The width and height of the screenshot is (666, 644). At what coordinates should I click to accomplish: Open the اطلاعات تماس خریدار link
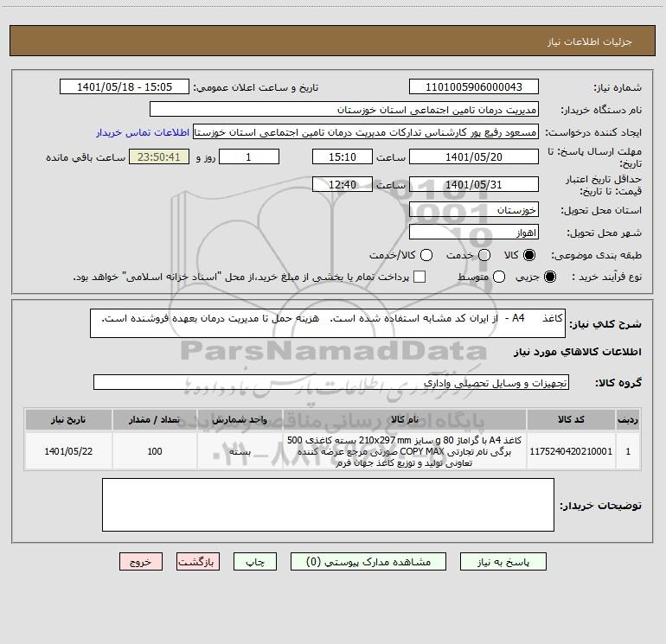tap(143, 132)
